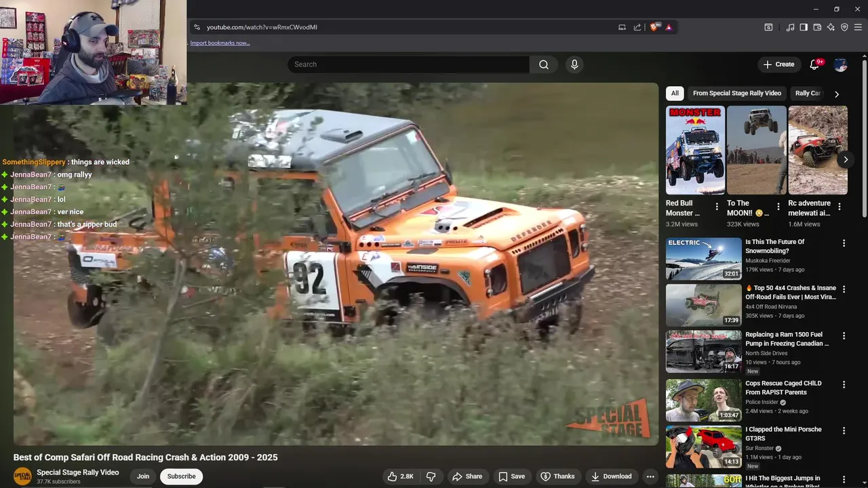Click the YouTube URL address field
The image size is (868, 488).
click(x=407, y=27)
